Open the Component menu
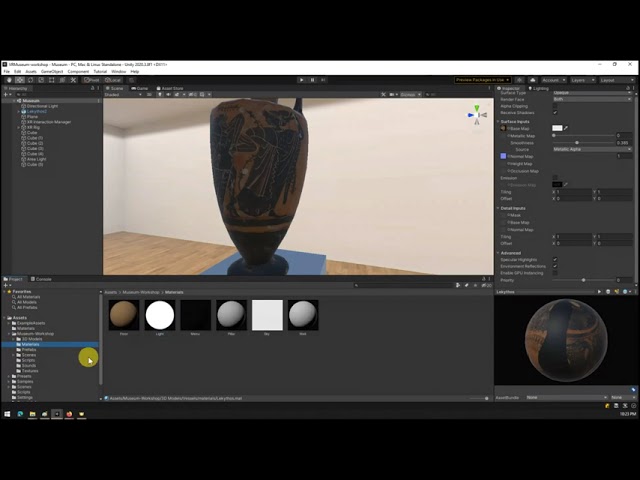This screenshot has height=480, width=640. [78, 71]
